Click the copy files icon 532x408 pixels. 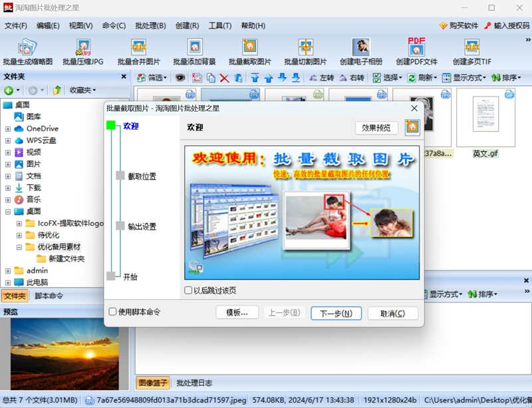[x=211, y=78]
